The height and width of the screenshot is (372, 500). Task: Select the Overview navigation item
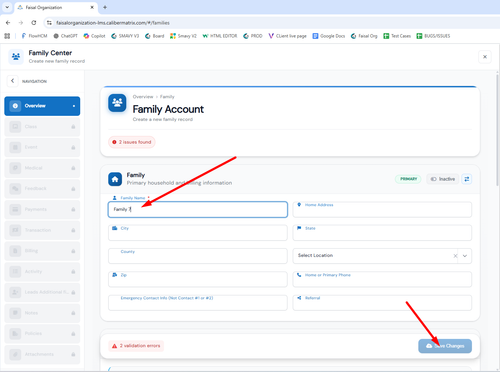(42, 106)
